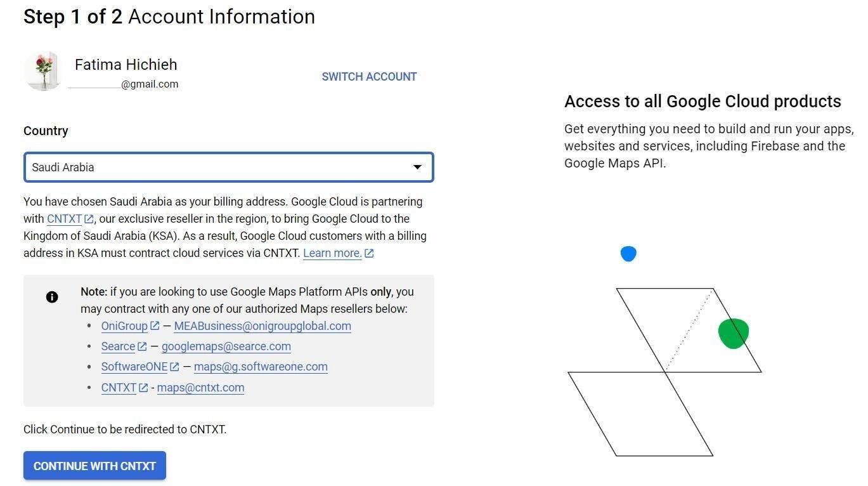Open the OniGroup reseller link
The width and height of the screenshot is (868, 486).
click(124, 326)
